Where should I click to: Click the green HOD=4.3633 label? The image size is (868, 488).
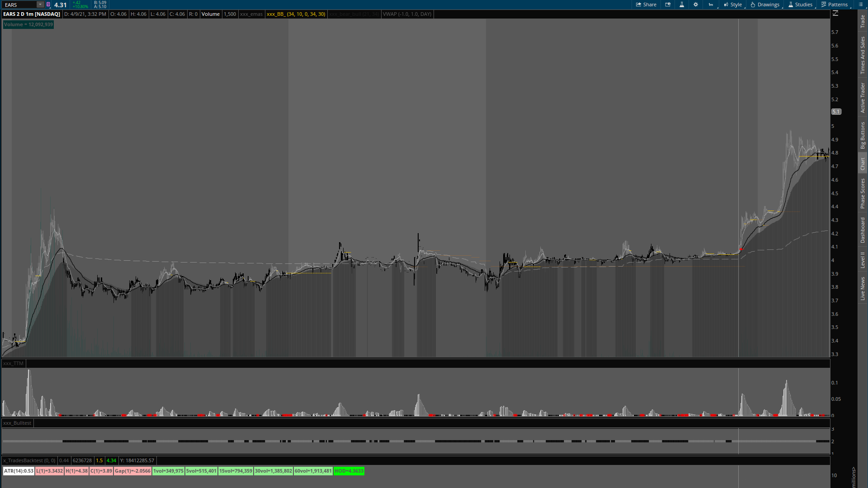[349, 471]
